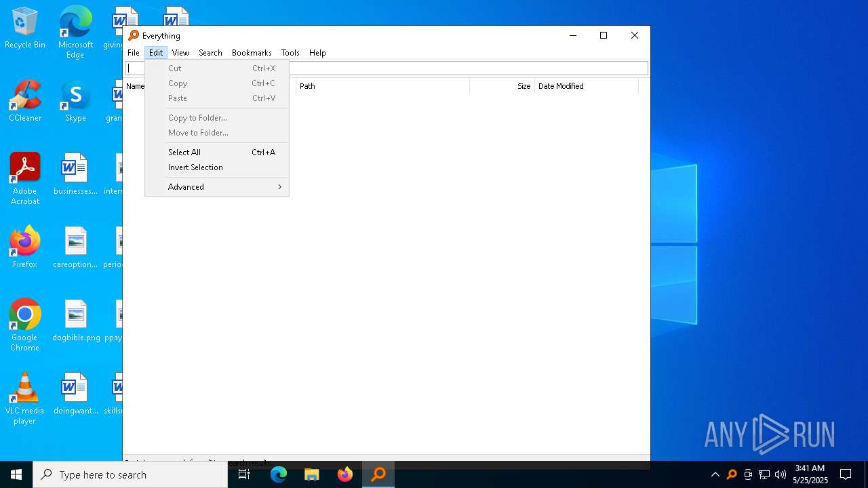Click the Cut menu entry
The height and width of the screenshot is (488, 868).
pos(217,68)
